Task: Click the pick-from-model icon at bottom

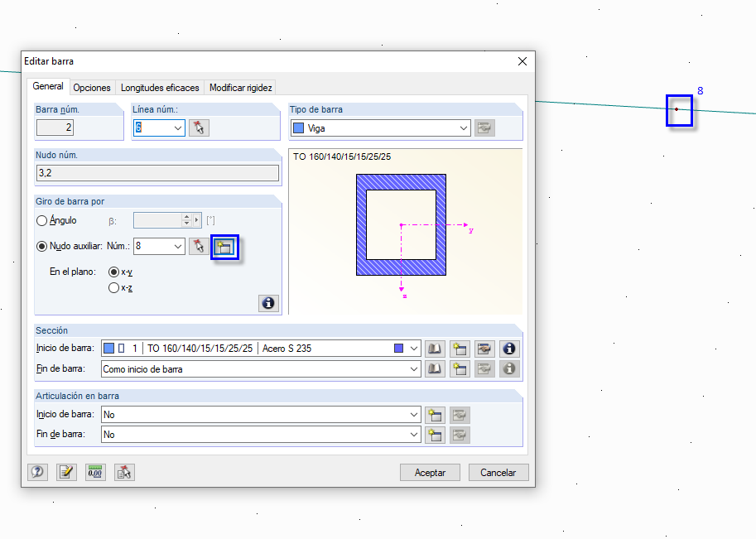Action: tap(124, 472)
